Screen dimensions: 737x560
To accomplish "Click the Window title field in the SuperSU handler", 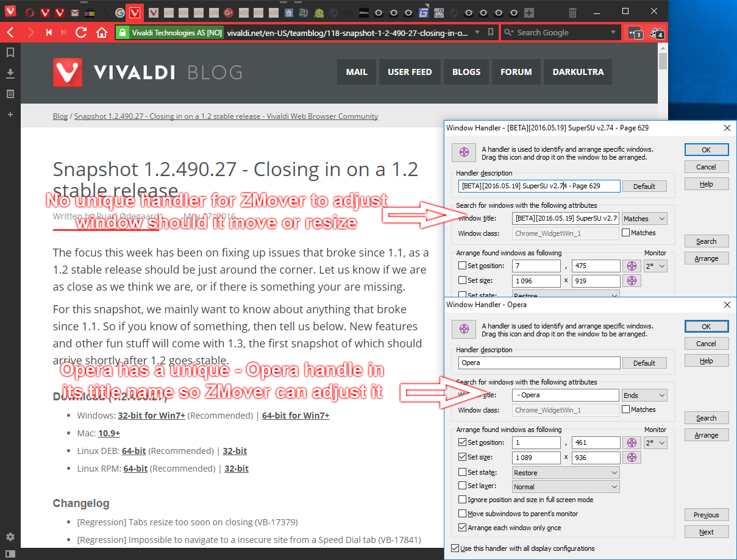I will click(566, 219).
